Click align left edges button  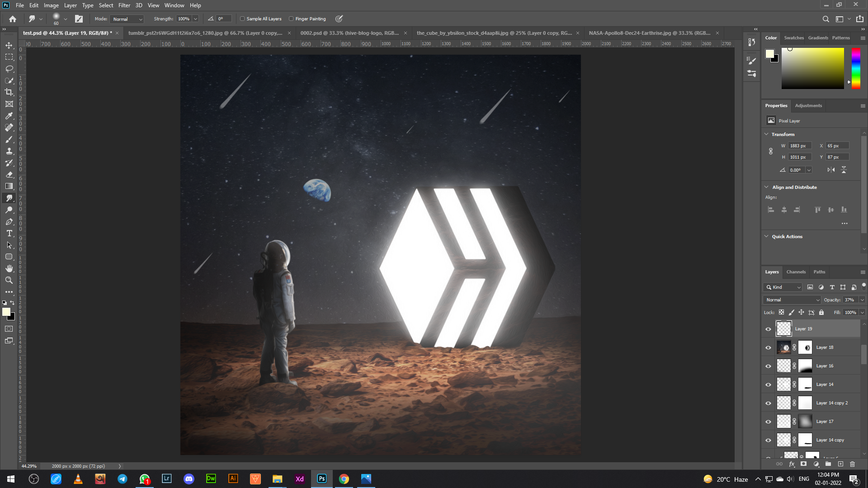(771, 210)
